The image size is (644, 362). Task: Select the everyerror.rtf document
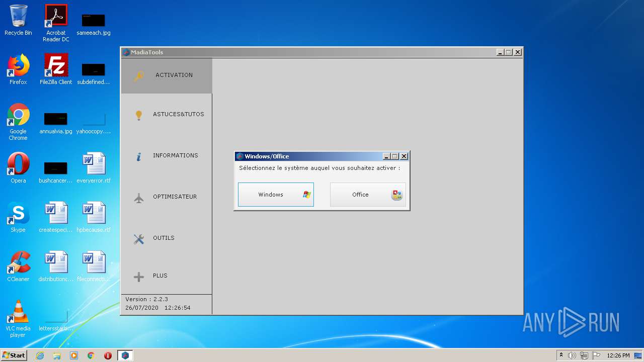point(94,168)
